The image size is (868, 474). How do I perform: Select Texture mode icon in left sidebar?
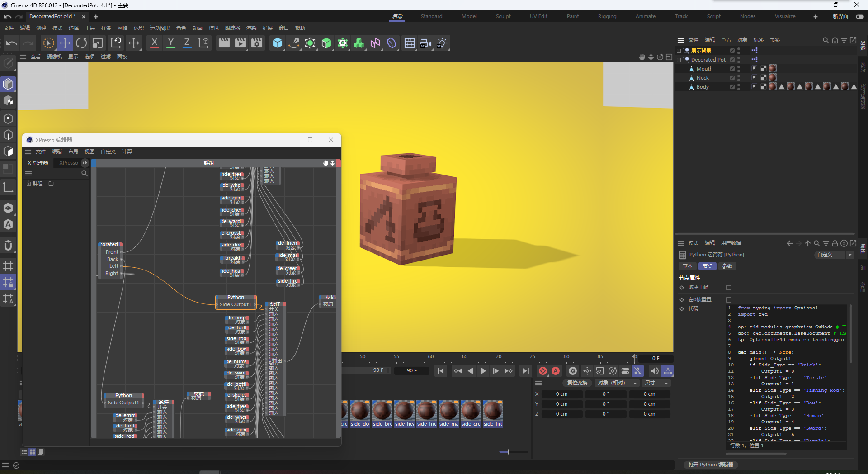[8, 101]
